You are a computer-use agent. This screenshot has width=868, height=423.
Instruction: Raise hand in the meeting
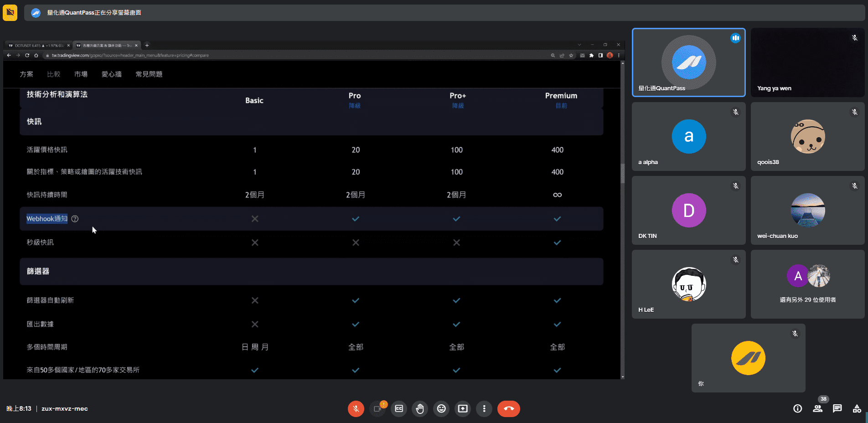[420, 408]
